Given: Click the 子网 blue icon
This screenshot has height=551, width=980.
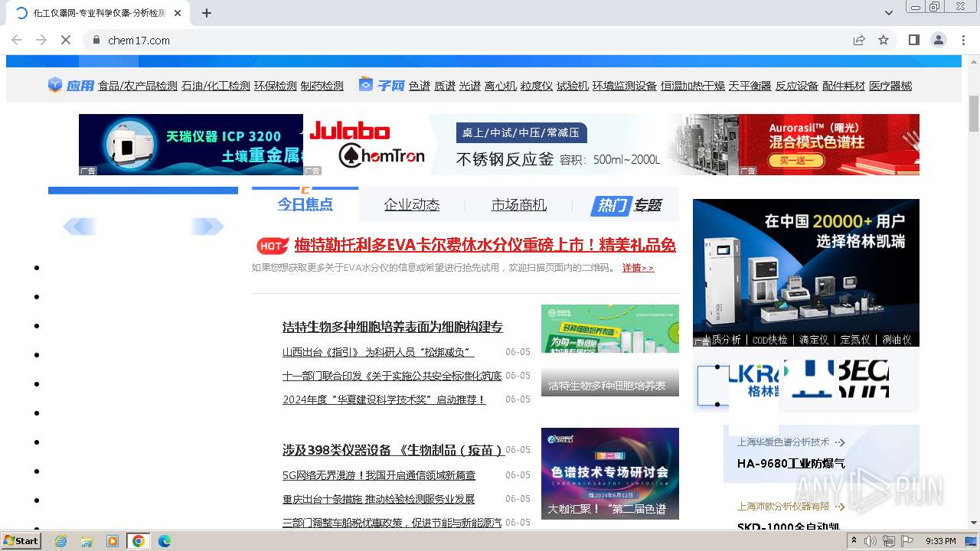Looking at the screenshot, I should [x=365, y=85].
